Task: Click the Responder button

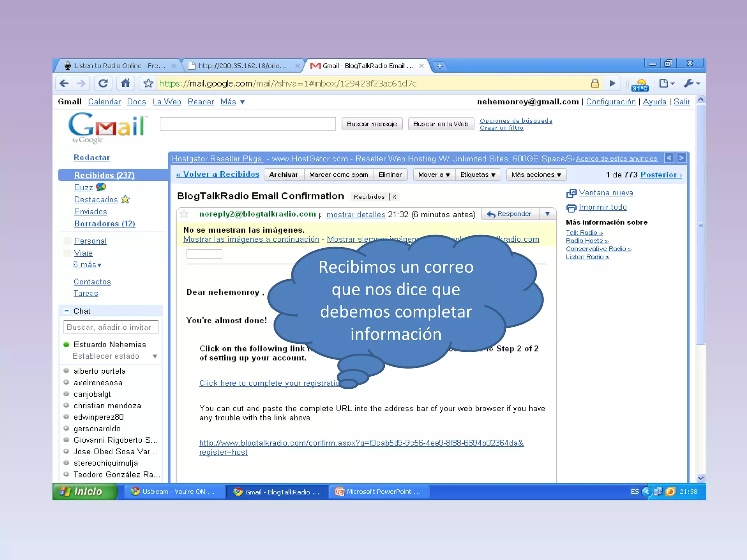Action: tap(510, 214)
